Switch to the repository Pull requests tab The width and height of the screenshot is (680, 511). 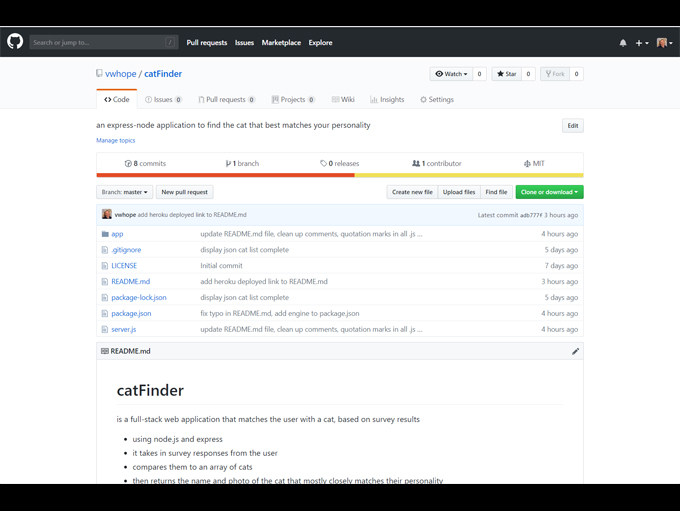(226, 99)
